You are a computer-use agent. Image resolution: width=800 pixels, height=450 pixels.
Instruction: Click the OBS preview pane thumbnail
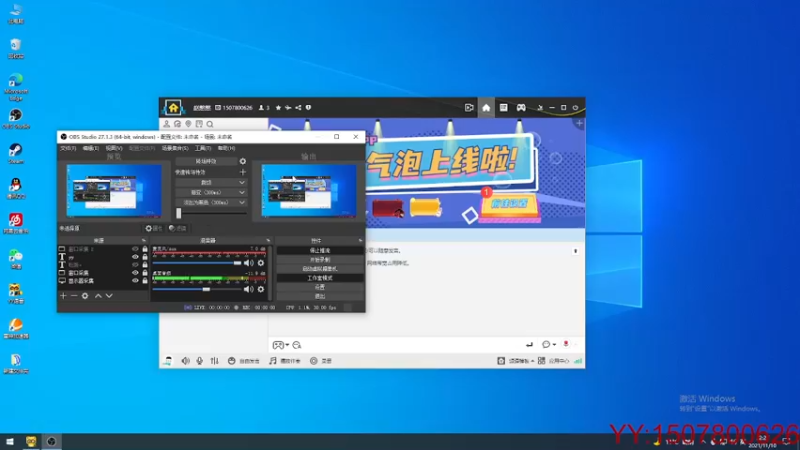(x=114, y=190)
